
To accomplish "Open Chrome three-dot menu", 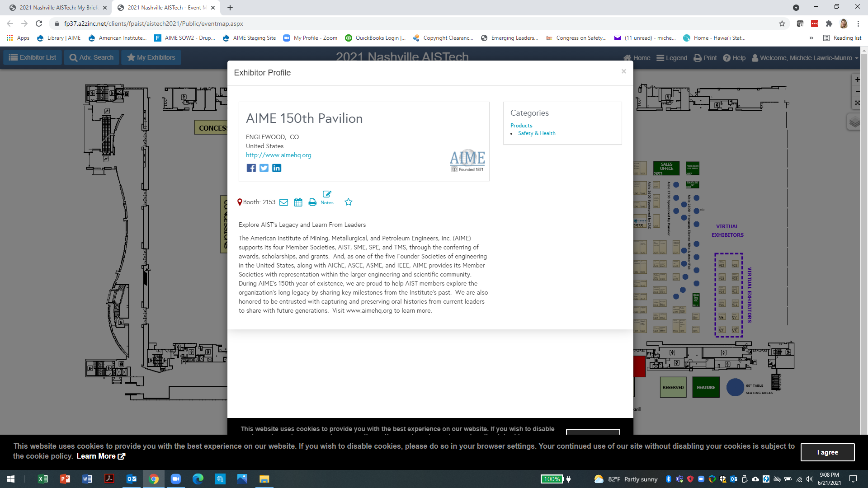I will pos(858,23).
